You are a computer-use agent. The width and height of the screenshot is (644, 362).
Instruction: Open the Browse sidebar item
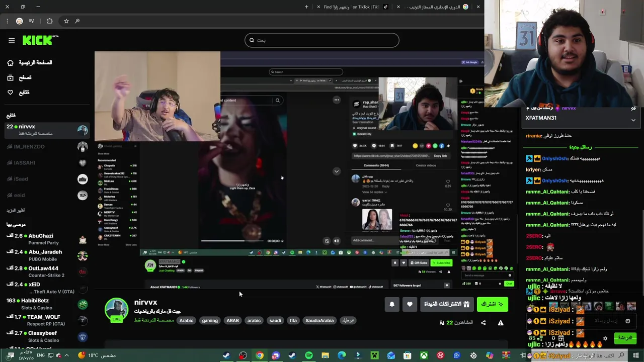[x=19, y=78]
